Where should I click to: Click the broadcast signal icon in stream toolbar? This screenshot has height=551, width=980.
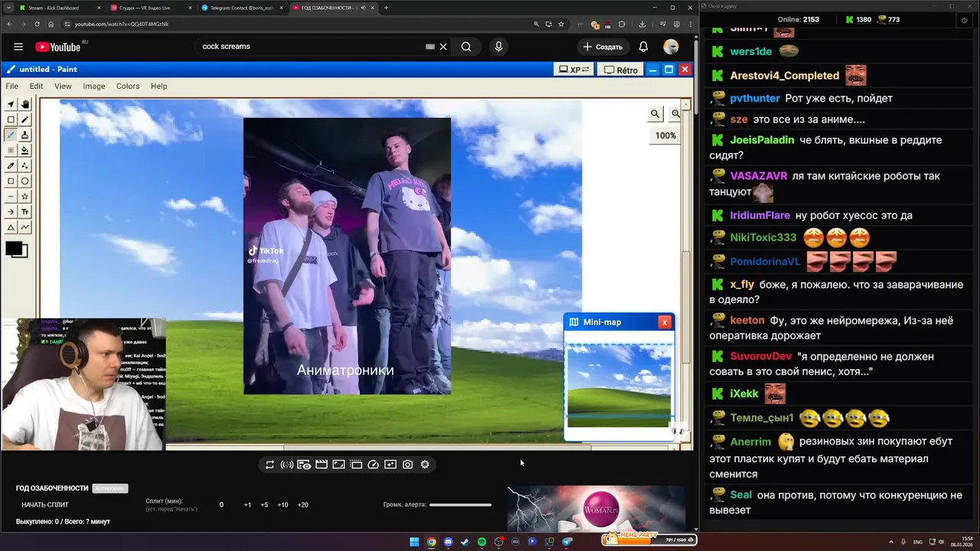(287, 465)
